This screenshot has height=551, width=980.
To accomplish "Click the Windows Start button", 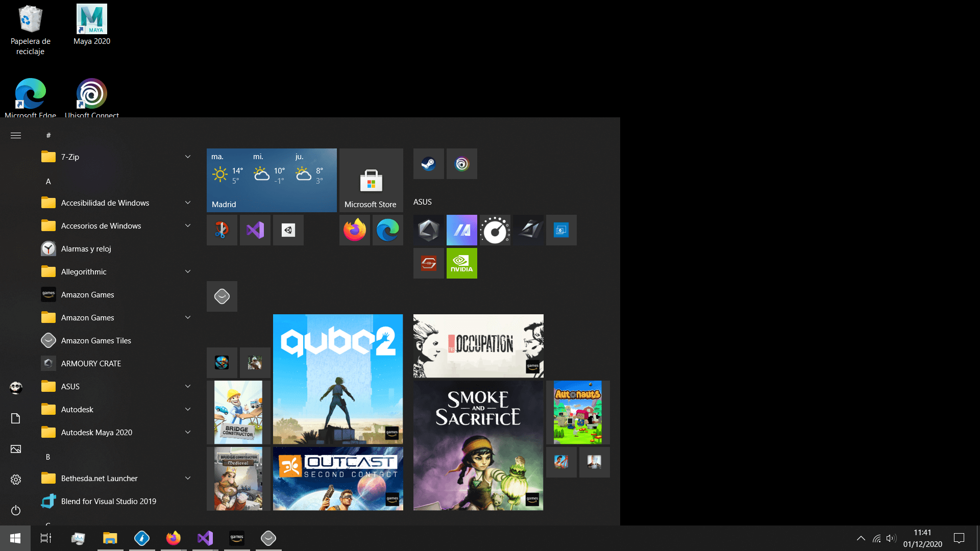I will coord(15,538).
